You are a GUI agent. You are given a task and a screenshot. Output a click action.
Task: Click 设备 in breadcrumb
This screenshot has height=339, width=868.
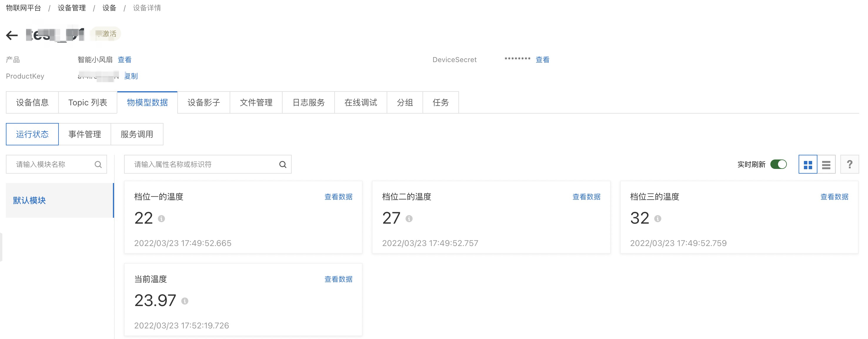(x=109, y=8)
